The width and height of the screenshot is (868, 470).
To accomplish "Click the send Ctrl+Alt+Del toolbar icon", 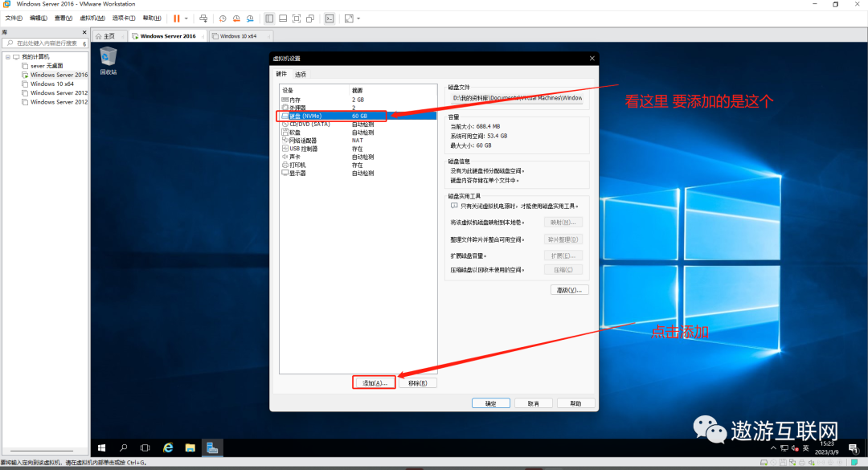I will click(203, 18).
